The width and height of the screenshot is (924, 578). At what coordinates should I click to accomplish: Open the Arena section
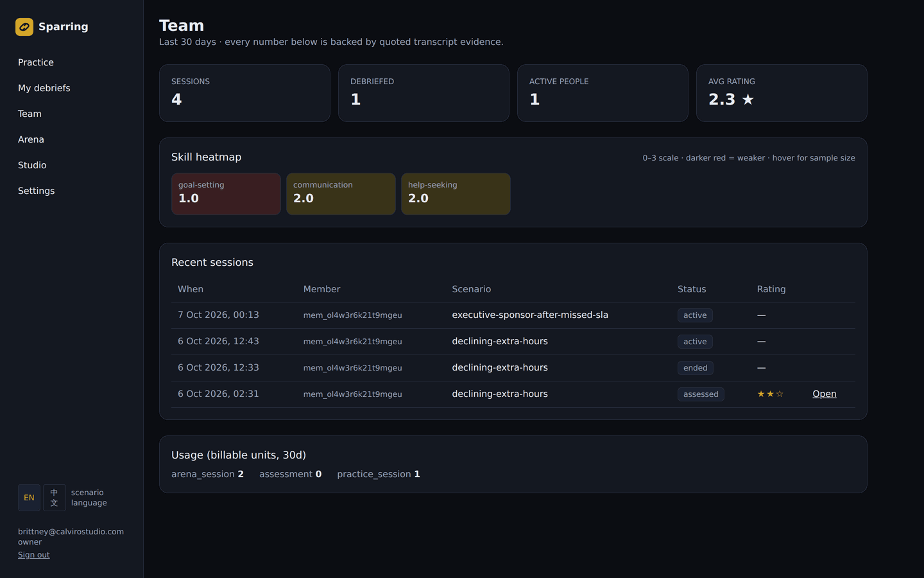click(31, 139)
